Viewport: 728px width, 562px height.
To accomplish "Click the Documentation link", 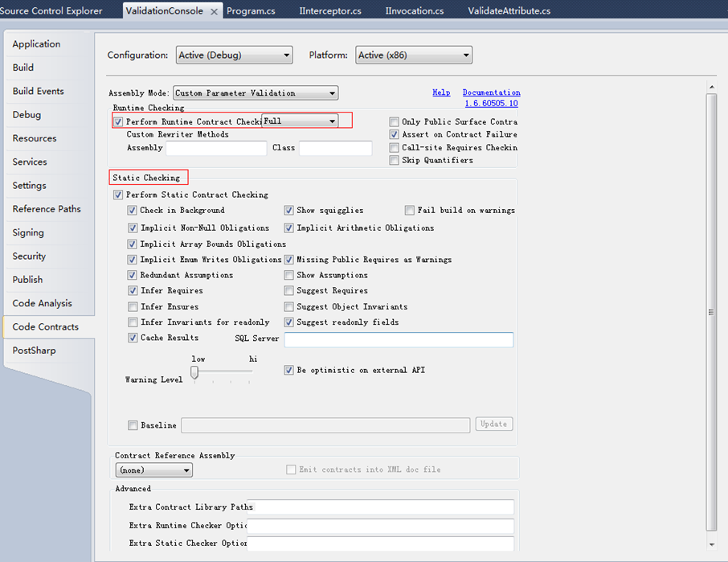I will 491,92.
